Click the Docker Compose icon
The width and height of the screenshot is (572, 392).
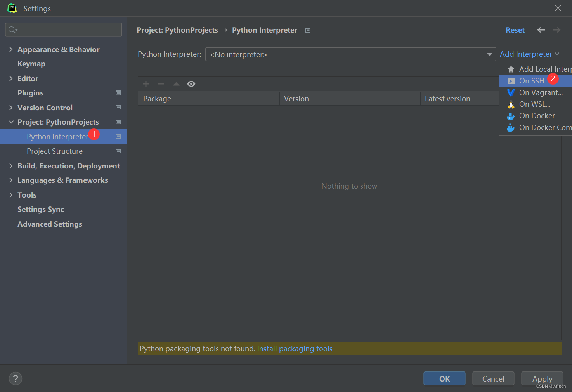click(x=511, y=127)
